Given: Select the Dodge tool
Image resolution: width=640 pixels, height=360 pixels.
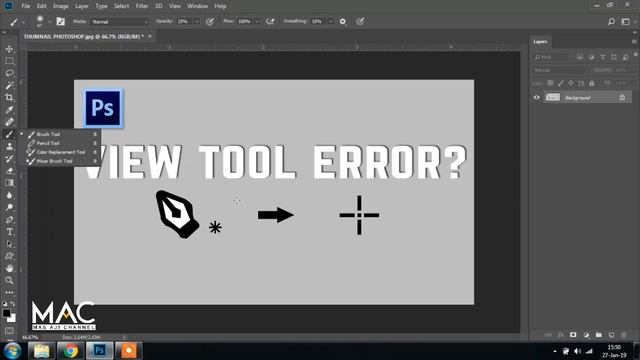Looking at the screenshot, I should (9, 207).
